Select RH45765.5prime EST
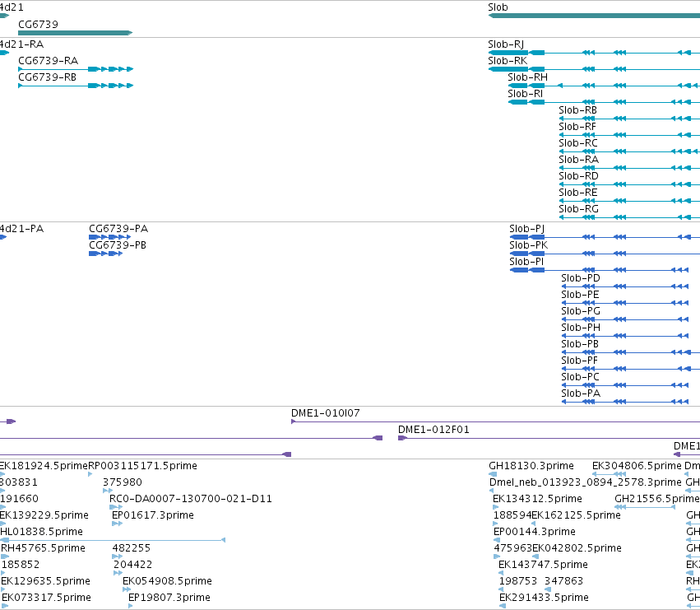This screenshot has height=610, width=700. (x=44, y=548)
